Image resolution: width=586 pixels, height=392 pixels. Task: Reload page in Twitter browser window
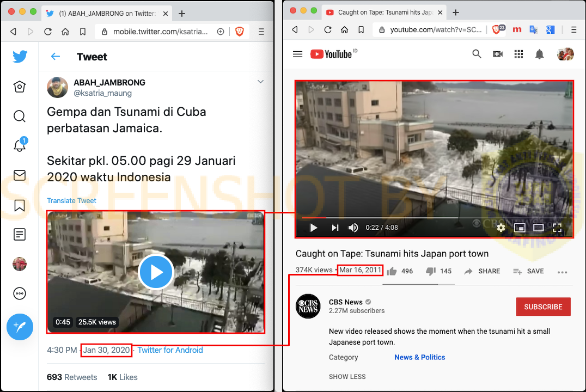48,32
